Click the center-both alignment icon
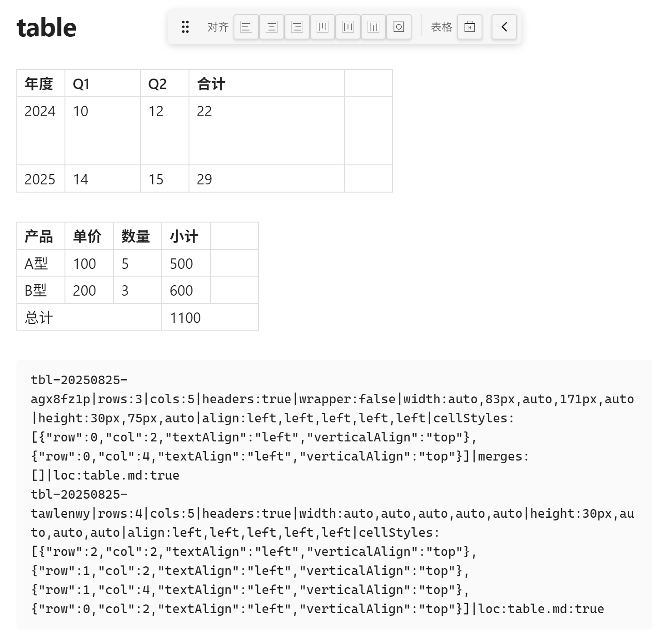 pyautogui.click(x=399, y=27)
